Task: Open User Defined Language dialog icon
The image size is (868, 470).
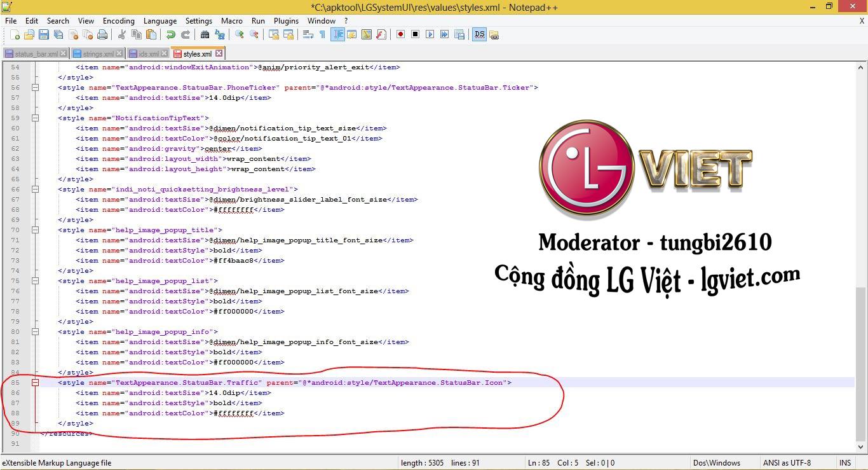Action: tap(351, 34)
